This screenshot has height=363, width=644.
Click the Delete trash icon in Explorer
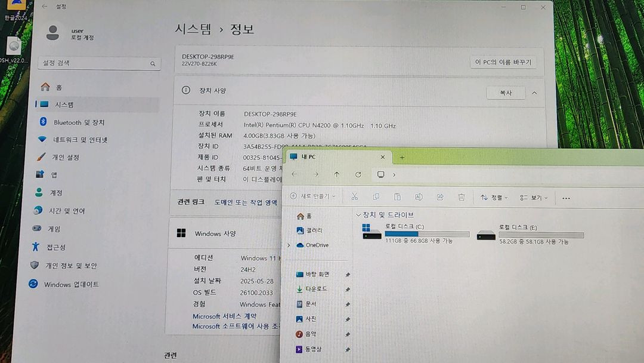(x=461, y=197)
